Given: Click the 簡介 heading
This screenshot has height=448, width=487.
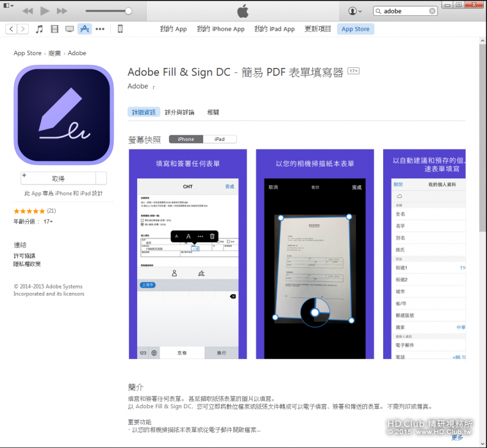Looking at the screenshot, I should pos(136,387).
